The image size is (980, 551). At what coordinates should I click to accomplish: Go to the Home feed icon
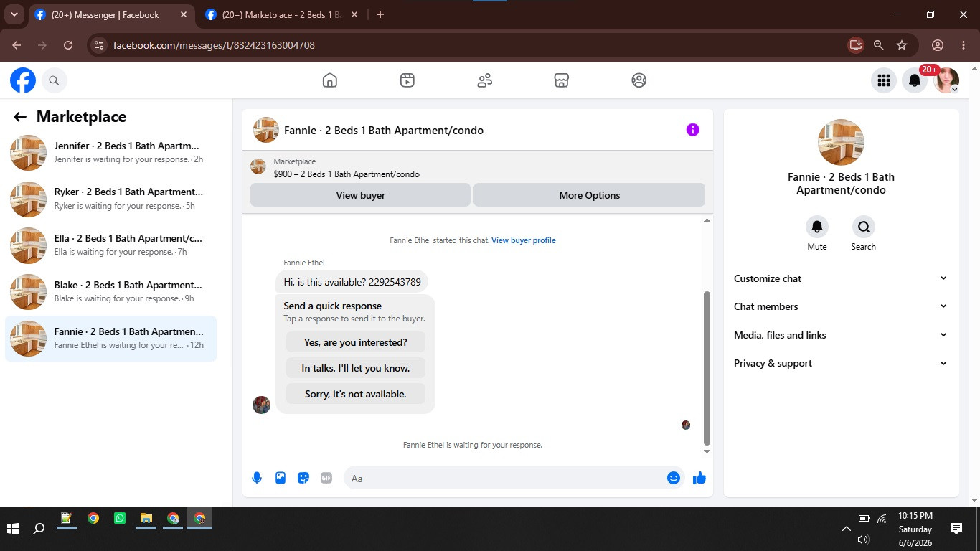330,80
